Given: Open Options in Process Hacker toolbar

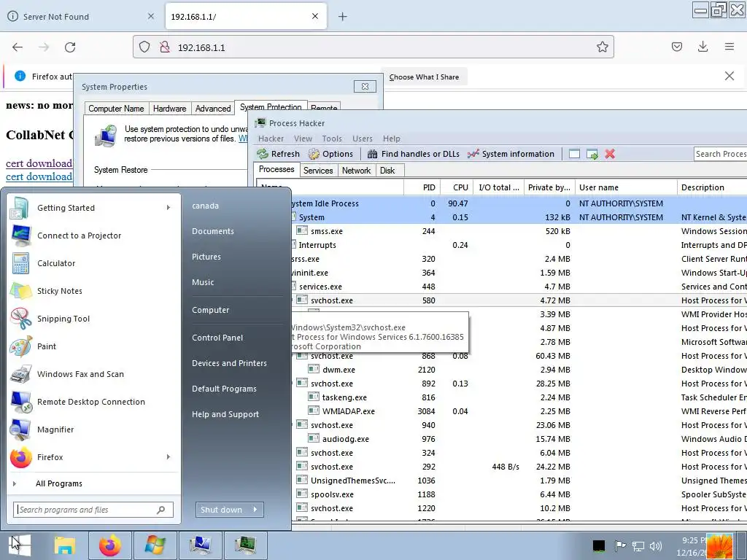Looking at the screenshot, I should 330,154.
